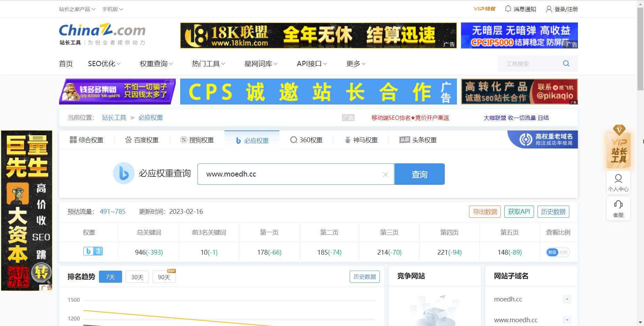Click 导出数据 button
Viewport: 644px width, 326px height.
(x=485, y=211)
